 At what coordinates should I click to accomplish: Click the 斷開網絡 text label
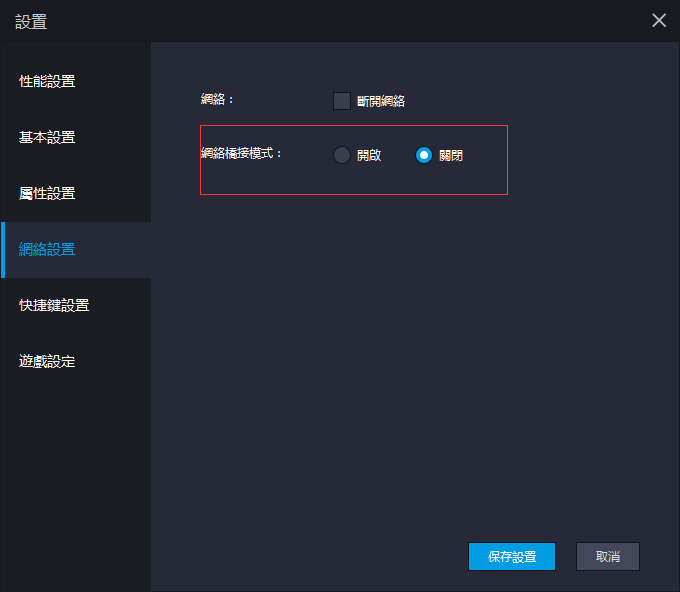[x=381, y=101]
